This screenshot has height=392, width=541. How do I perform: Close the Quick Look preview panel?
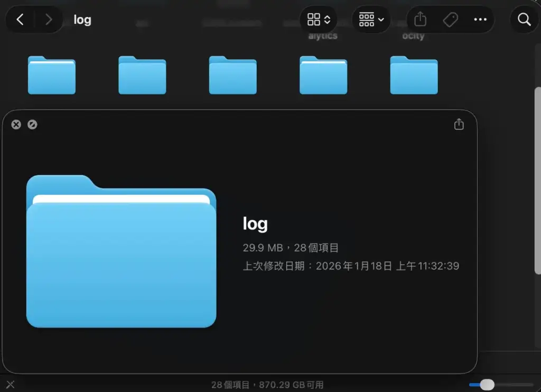click(x=16, y=125)
